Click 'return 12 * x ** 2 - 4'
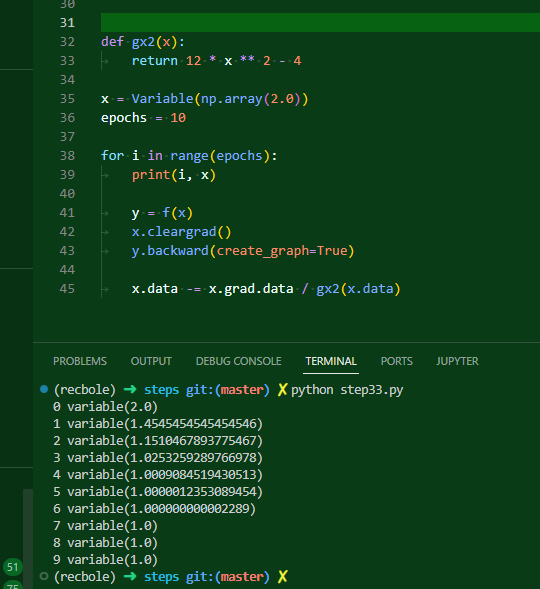This screenshot has width=540, height=589. point(216,61)
